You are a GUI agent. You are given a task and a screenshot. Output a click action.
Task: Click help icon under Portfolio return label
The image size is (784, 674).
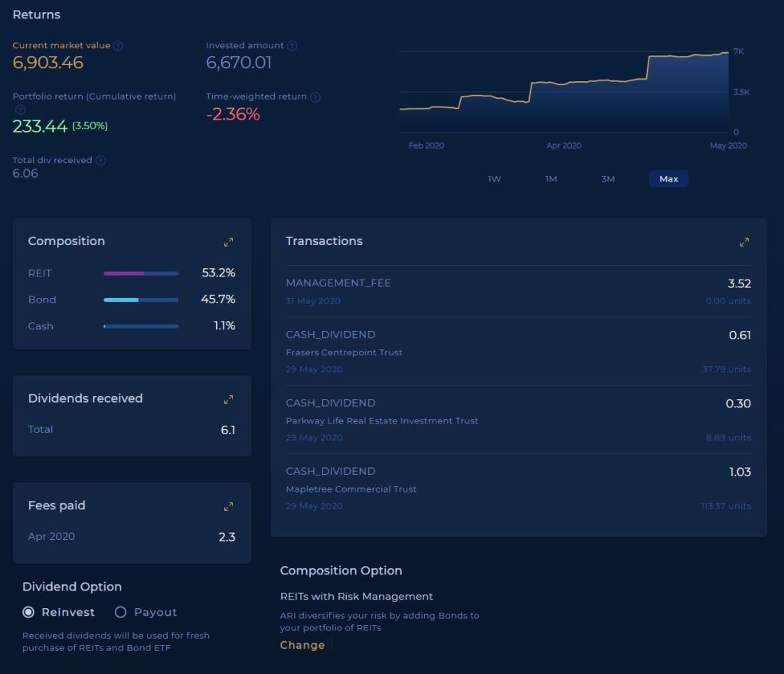21,110
